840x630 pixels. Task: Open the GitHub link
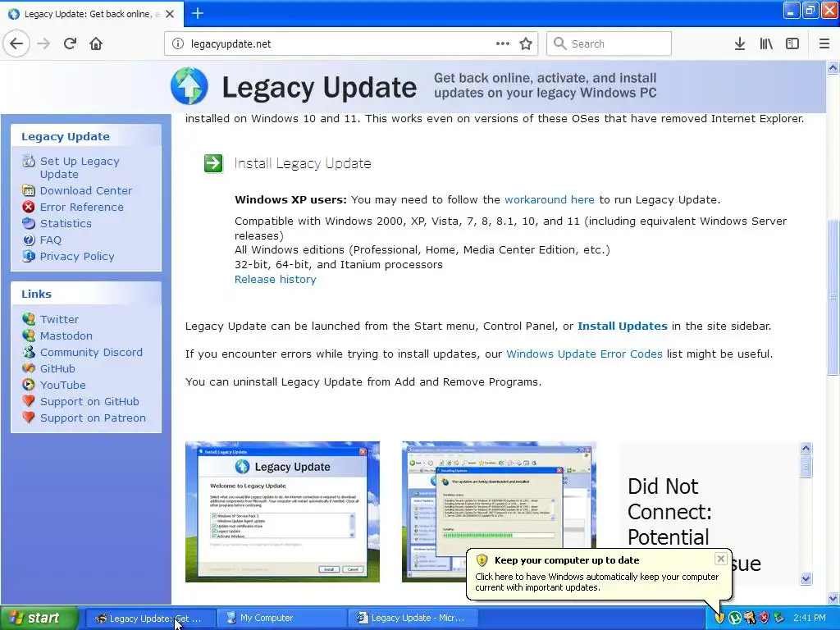(57, 368)
